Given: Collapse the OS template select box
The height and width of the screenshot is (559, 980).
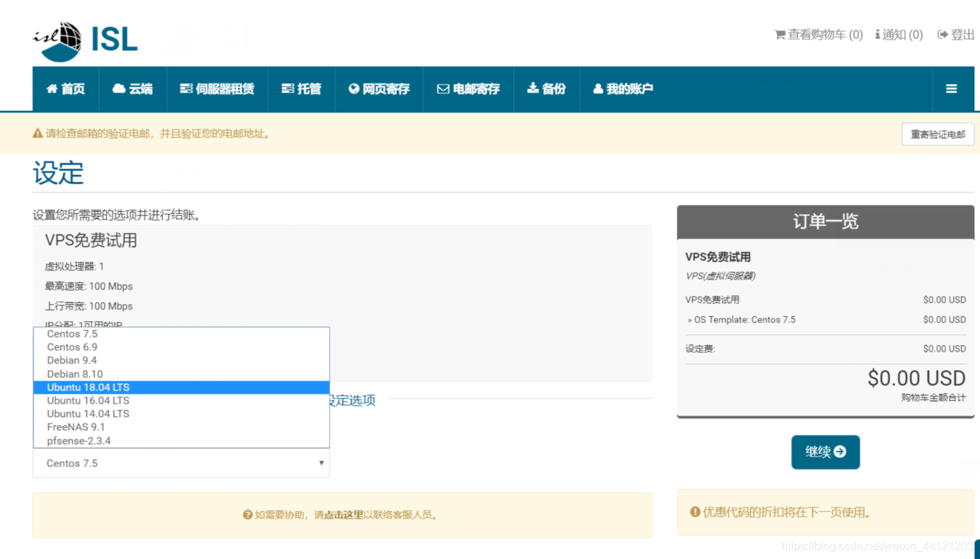Looking at the screenshot, I should 181,463.
